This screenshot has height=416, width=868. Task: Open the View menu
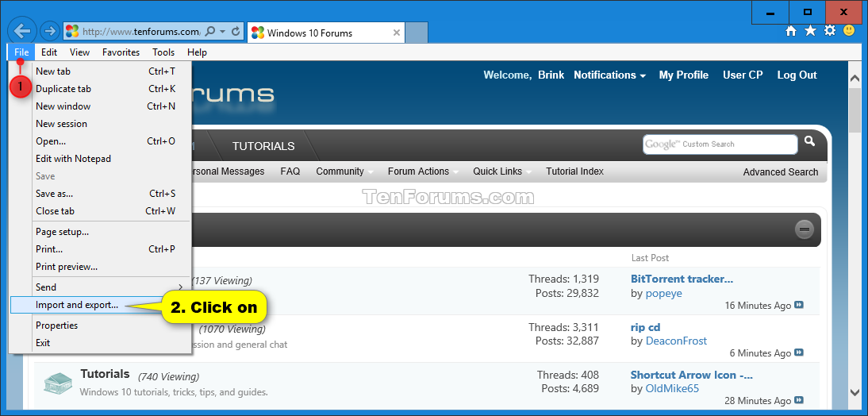coord(79,52)
